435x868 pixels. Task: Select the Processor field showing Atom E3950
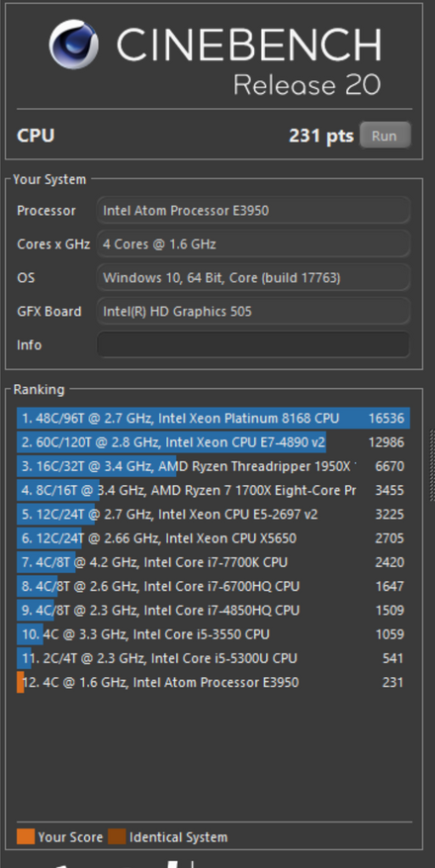coord(254,211)
